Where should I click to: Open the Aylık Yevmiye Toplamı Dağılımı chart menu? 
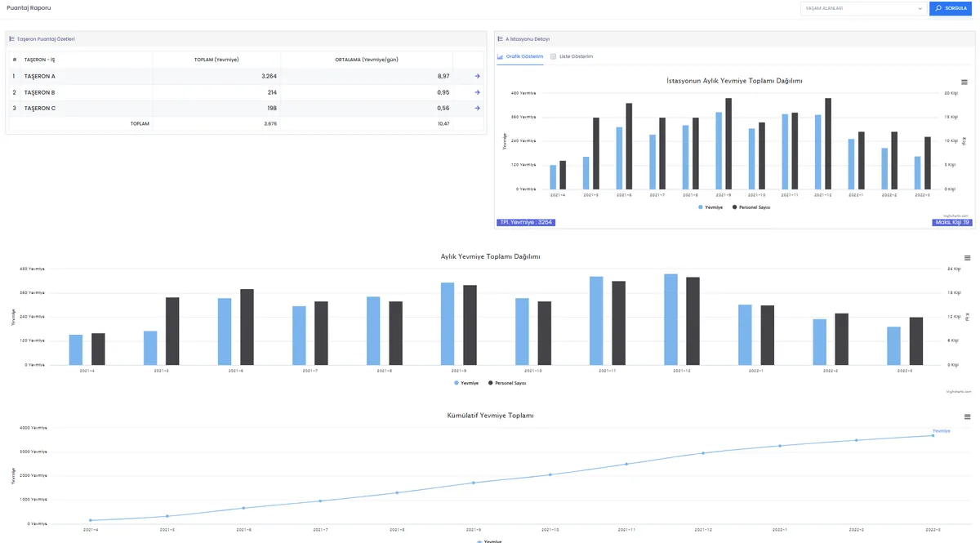(968, 257)
